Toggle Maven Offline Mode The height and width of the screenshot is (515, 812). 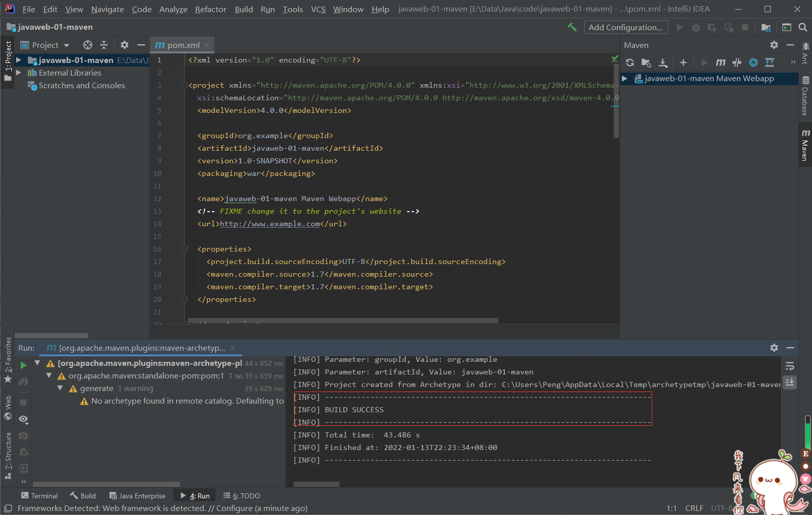coord(737,62)
